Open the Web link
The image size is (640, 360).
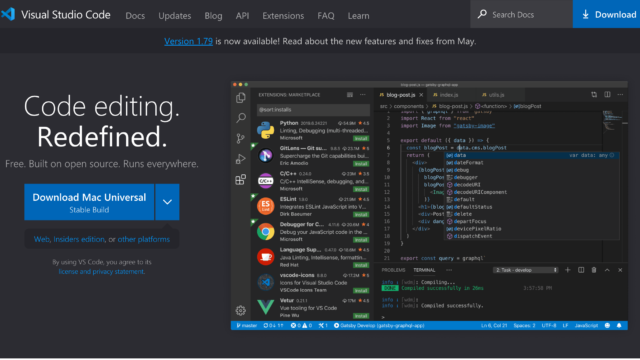pyautogui.click(x=41, y=239)
